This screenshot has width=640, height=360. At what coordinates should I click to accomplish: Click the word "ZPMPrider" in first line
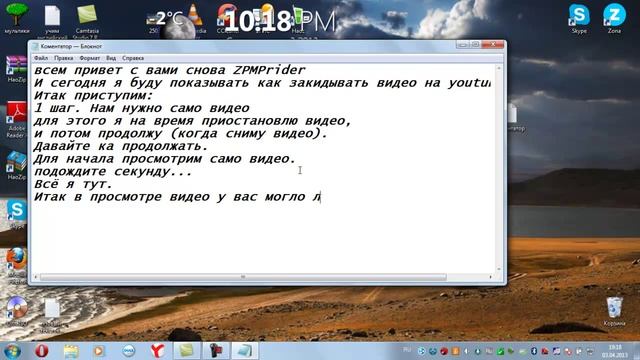coord(269,70)
